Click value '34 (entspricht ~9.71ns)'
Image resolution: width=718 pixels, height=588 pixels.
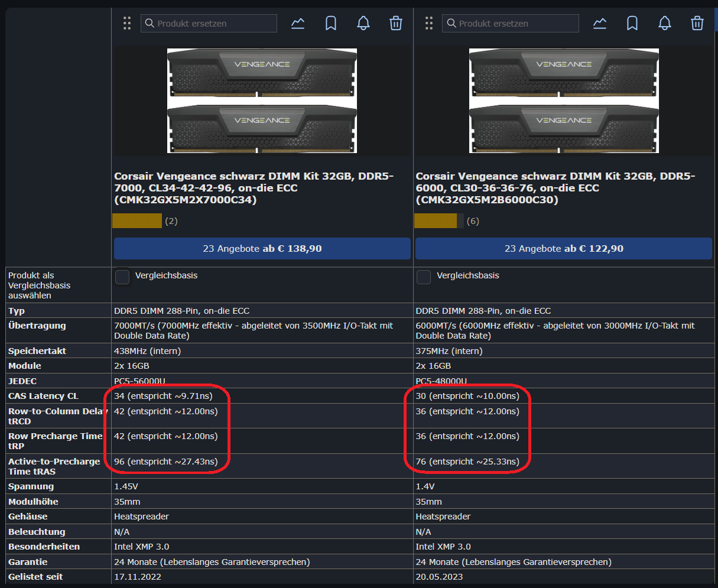click(163, 396)
